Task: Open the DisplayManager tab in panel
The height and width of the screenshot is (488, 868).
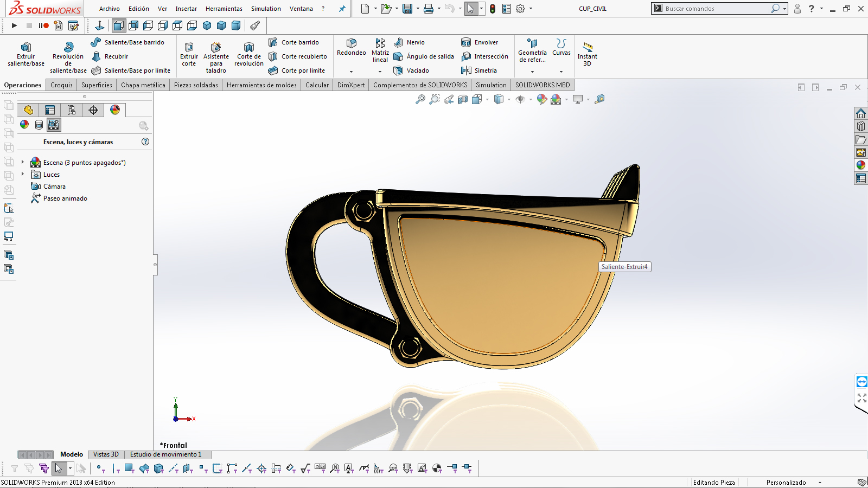Action: [115, 110]
